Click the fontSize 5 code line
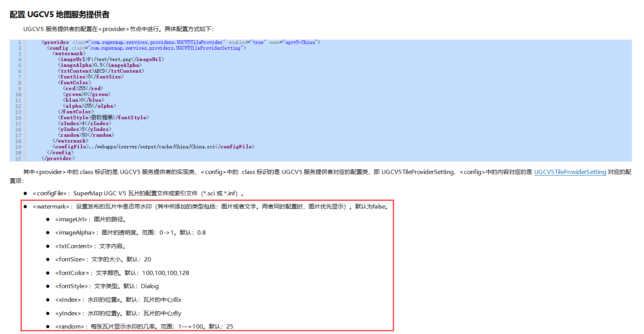644x334 pixels. pos(91,77)
